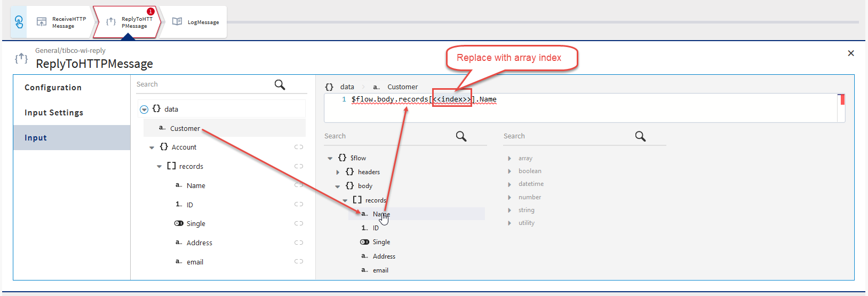Open the Input tab

click(71, 138)
